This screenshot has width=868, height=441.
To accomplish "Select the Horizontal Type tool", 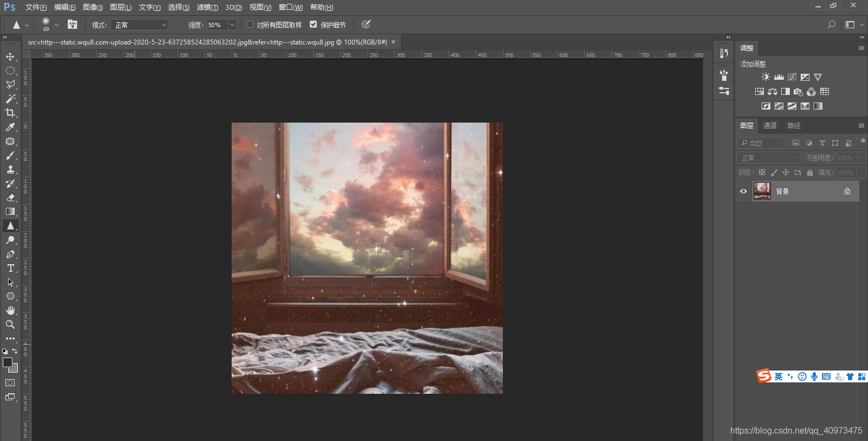I will tap(10, 268).
